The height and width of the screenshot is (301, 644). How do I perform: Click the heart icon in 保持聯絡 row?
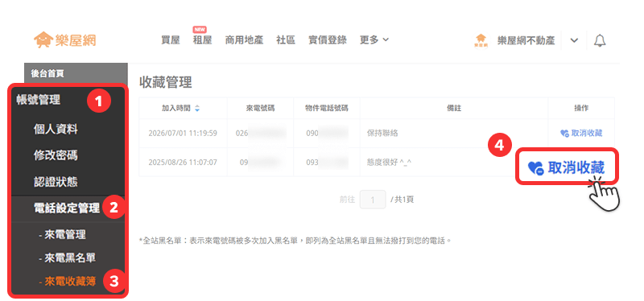[x=564, y=134]
